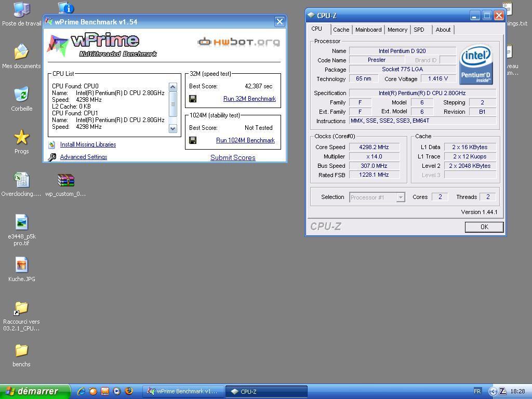
Task: Click the ZoneAlarm tray icon
Action: pyautogui.click(x=503, y=391)
